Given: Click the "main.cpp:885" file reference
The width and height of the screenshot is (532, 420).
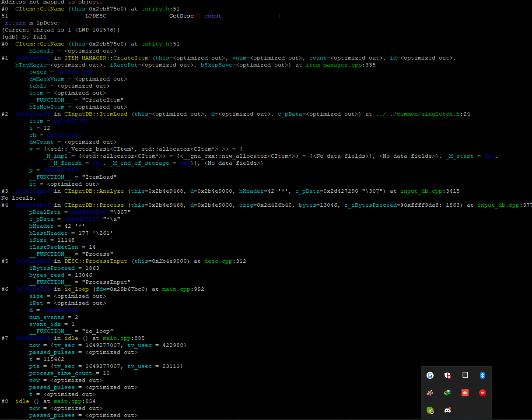Looking at the screenshot, I should 123,338.
